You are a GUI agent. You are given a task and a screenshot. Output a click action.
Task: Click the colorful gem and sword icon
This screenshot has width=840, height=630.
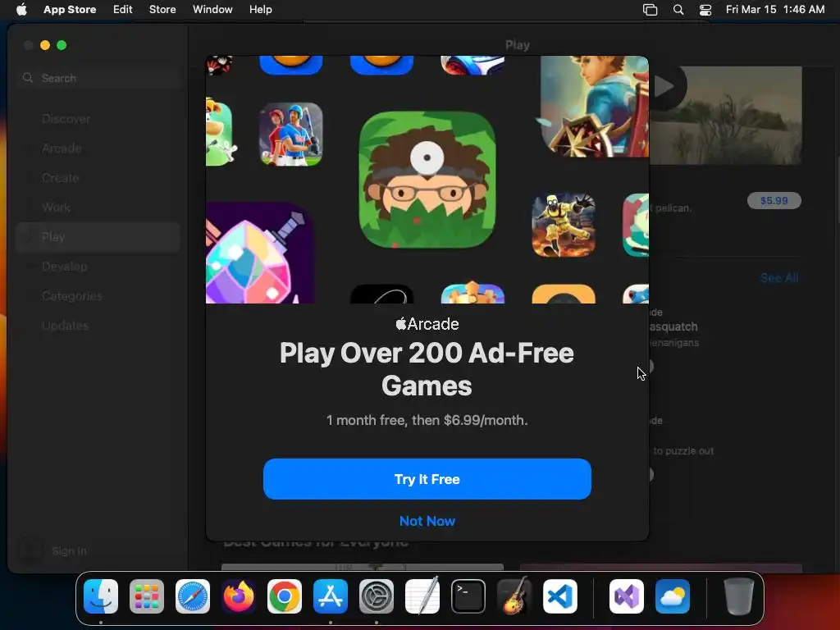(259, 253)
